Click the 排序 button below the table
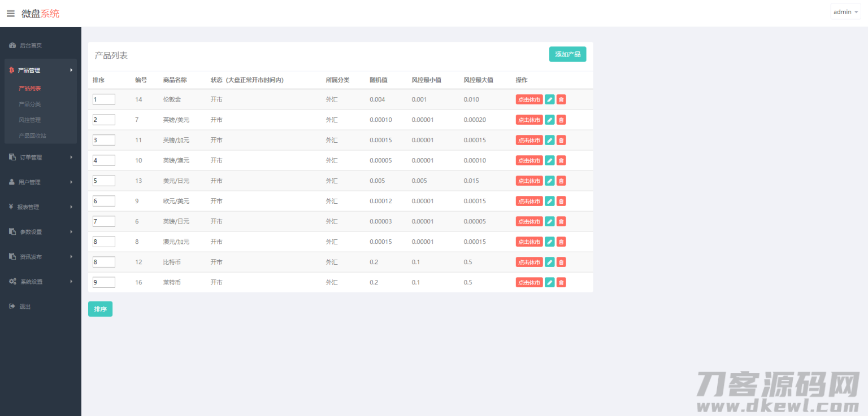 (100, 309)
